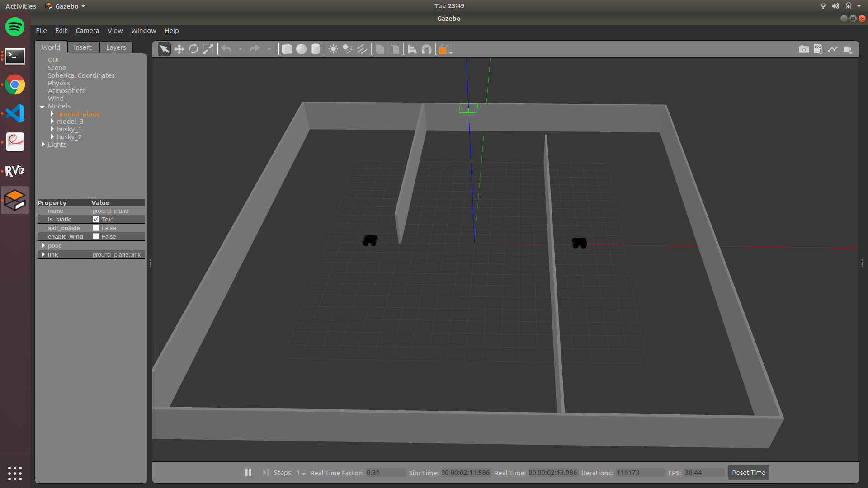Viewport: 868px width, 488px height.
Task: Open the Gazebo app menu in top bar
Action: tap(66, 6)
